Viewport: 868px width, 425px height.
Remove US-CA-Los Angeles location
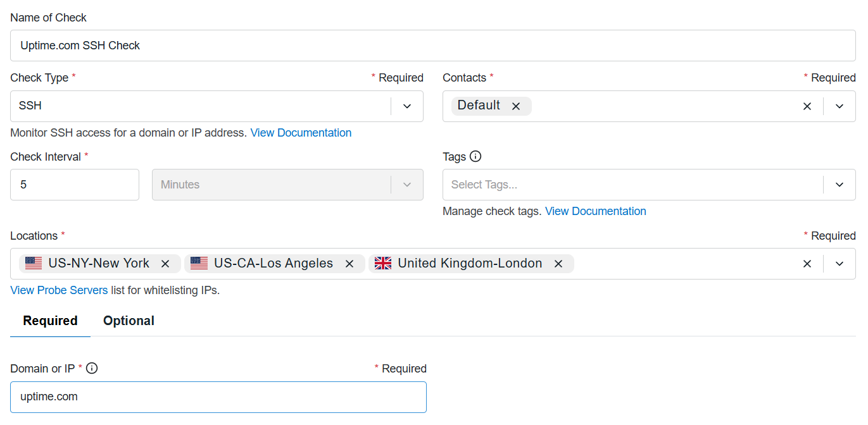click(349, 264)
